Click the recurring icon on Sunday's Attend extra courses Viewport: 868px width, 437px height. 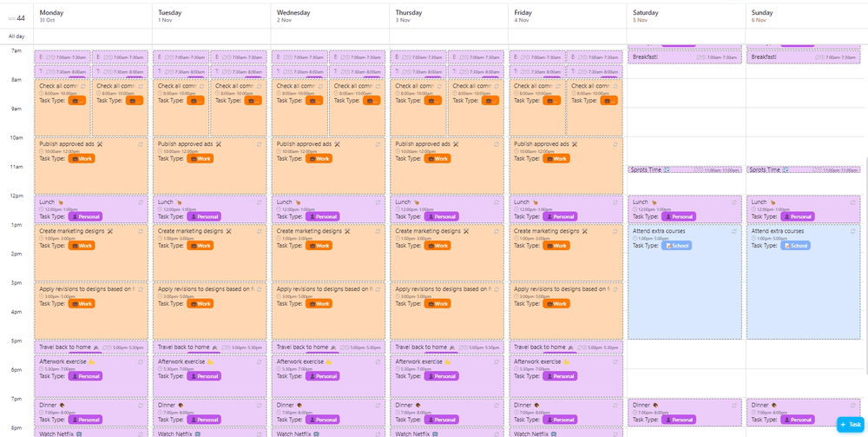(x=853, y=231)
